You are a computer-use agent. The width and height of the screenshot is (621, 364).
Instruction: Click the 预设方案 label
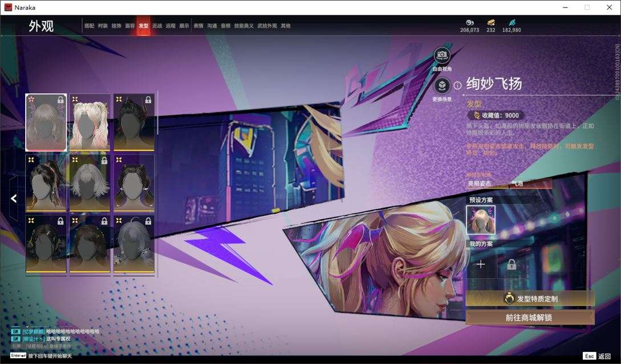pyautogui.click(x=481, y=200)
